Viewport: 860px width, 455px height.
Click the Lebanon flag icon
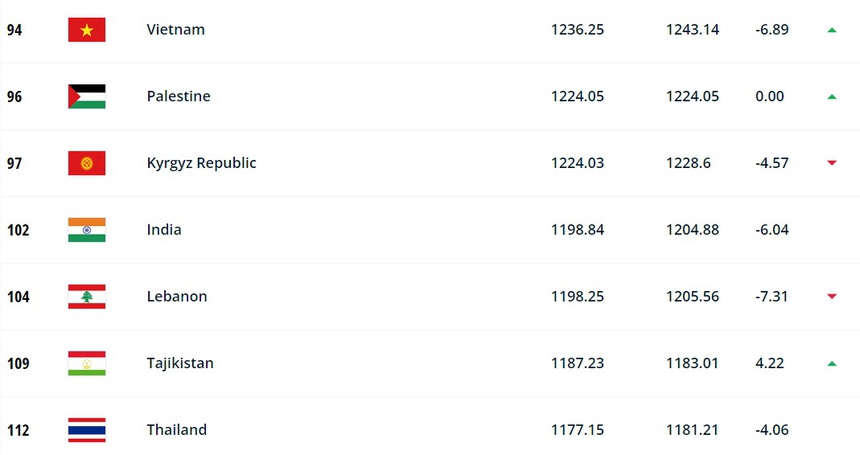(86, 297)
